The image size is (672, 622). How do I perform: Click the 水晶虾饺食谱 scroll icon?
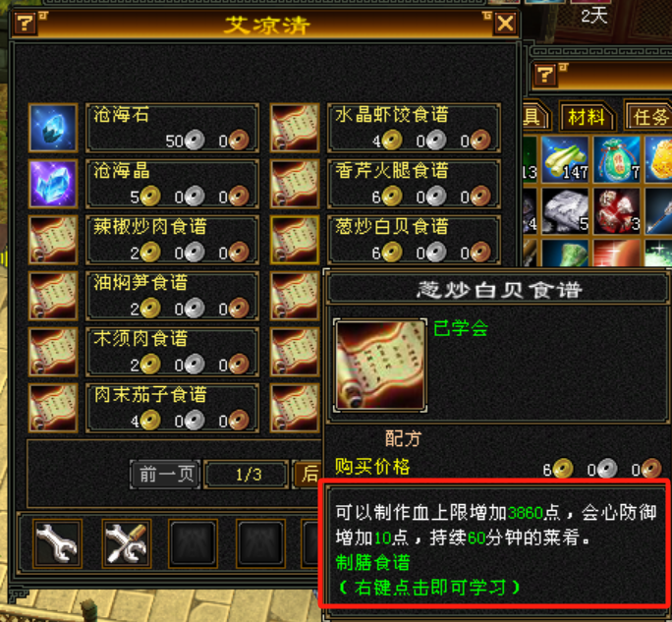click(x=295, y=128)
